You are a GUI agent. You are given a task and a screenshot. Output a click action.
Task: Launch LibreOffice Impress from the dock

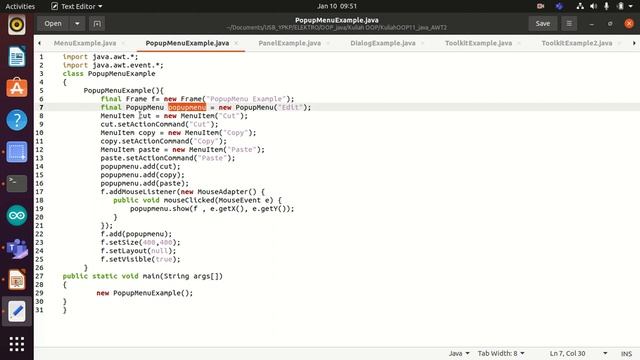16,280
